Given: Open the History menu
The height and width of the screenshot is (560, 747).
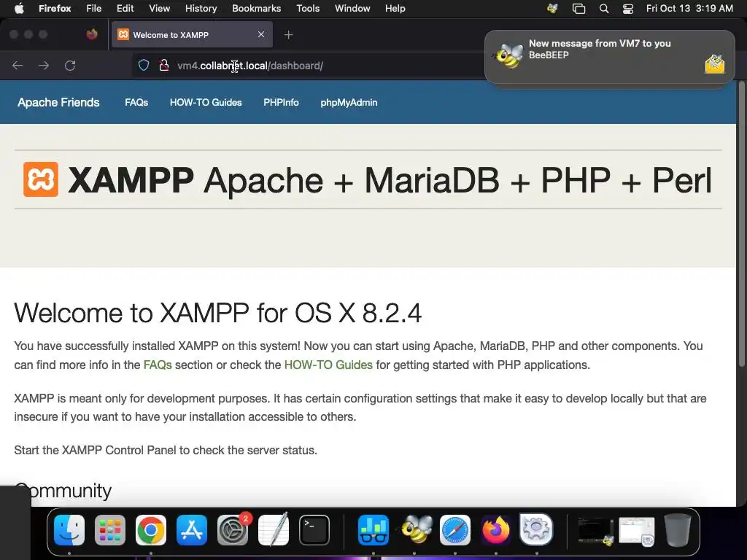Looking at the screenshot, I should click(201, 8).
